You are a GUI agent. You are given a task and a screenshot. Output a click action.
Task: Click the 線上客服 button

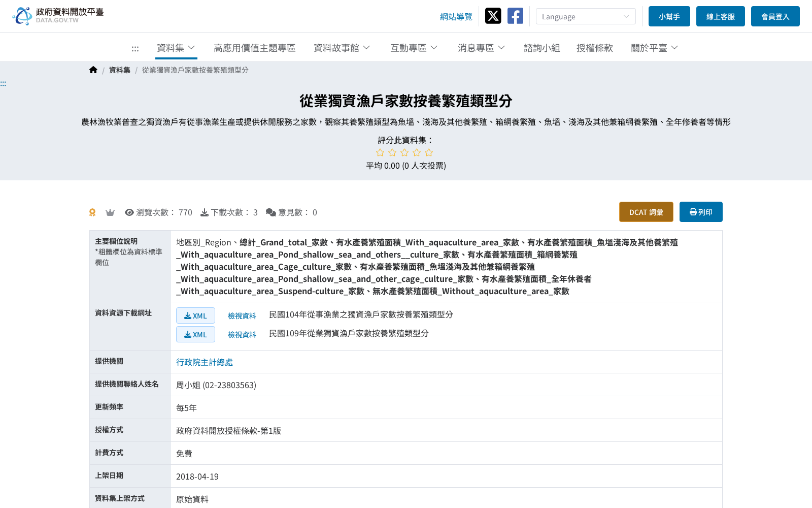[x=721, y=16]
